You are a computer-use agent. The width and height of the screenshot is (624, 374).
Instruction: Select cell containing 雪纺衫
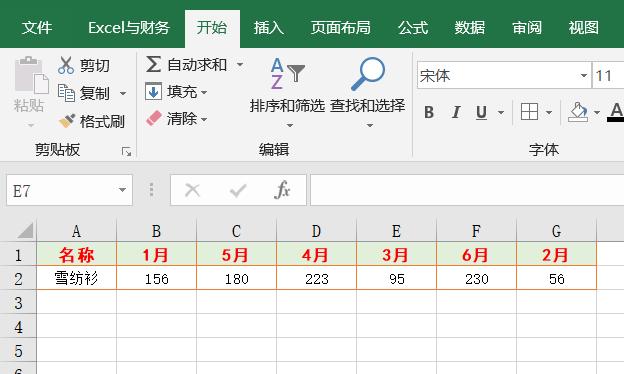[x=76, y=278]
